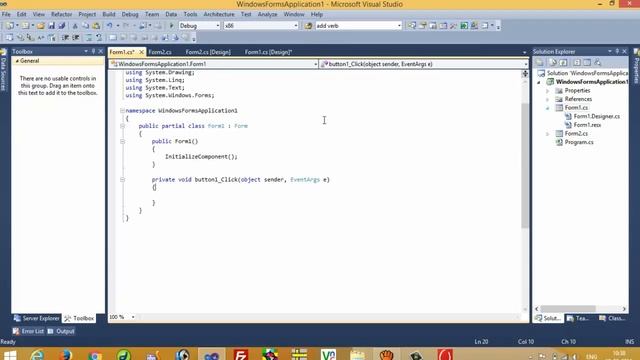Click the Copy toolbar icon
640x360 pixels.
[x=85, y=26]
